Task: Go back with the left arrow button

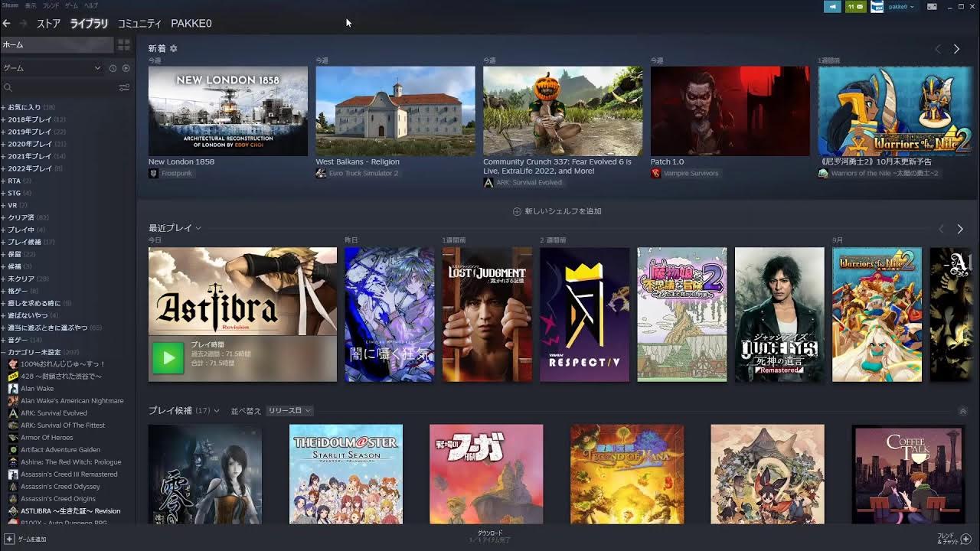Action: tap(7, 24)
